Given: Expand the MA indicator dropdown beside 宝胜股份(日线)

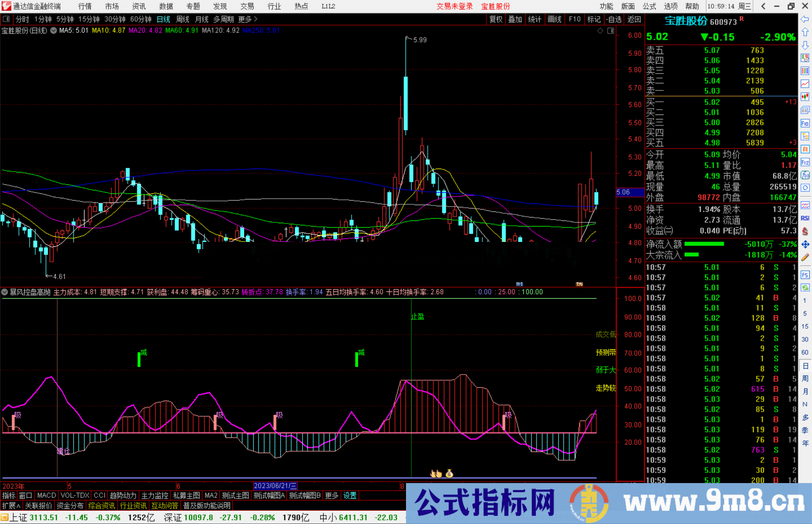Looking at the screenshot, I should point(54,30).
